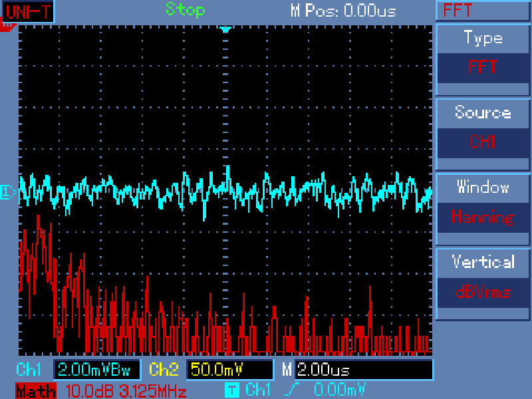Image resolution: width=532 pixels, height=399 pixels.
Task: Click the 50.0mV Ch2 scale value
Action: 229,370
